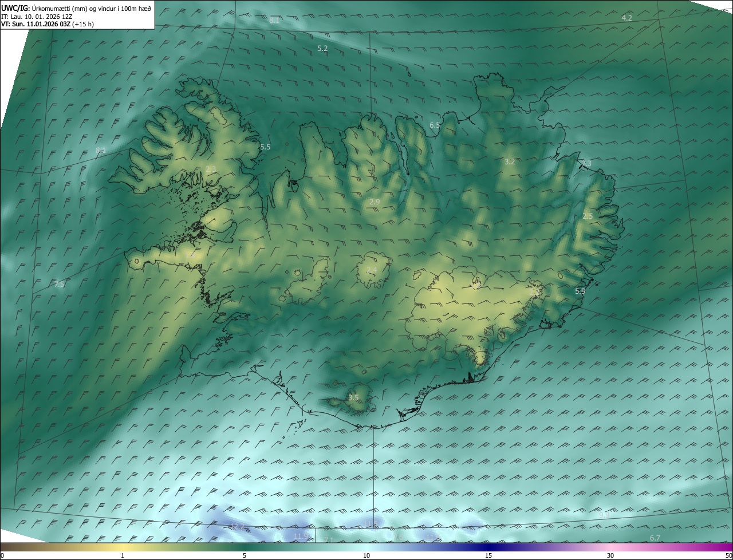The image size is (733, 560).
Task: Click the 3.2 value label on the map
Action: 510,162
